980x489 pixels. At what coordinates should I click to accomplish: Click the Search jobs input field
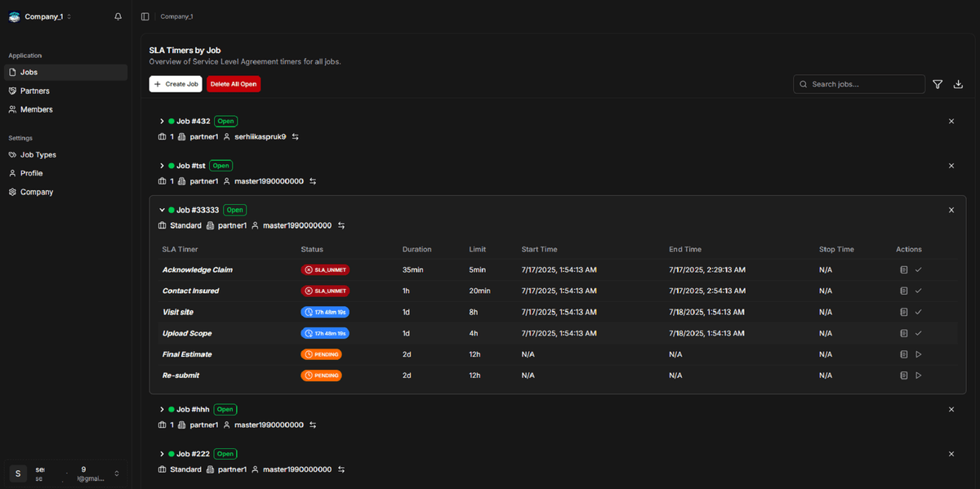coord(857,84)
